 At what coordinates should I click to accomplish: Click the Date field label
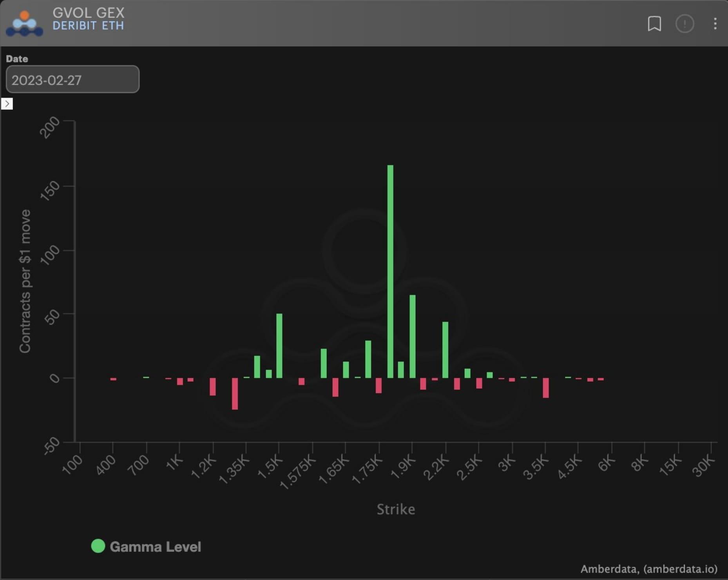coord(17,59)
